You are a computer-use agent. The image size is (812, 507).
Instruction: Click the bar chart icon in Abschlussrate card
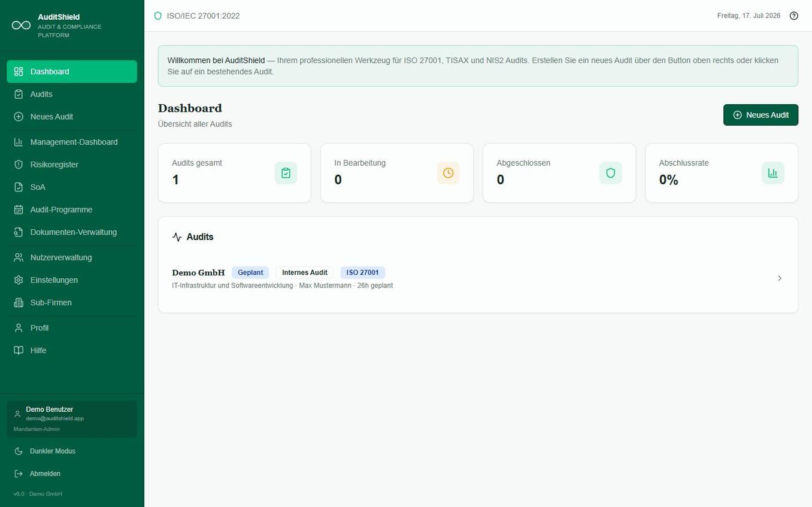tap(772, 173)
